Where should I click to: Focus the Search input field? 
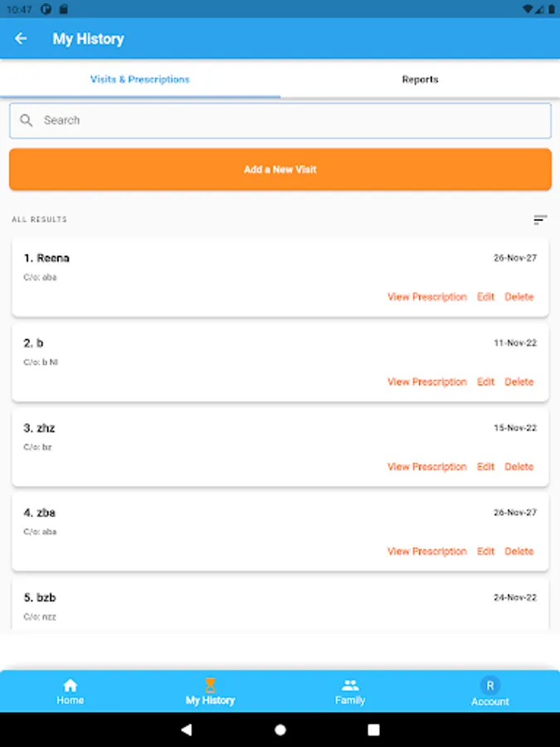click(x=280, y=120)
